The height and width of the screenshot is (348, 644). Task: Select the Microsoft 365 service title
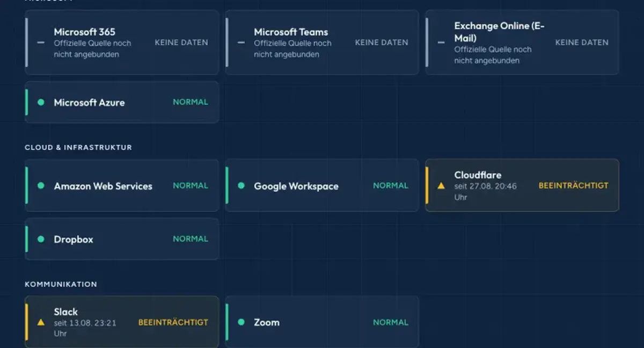click(84, 32)
